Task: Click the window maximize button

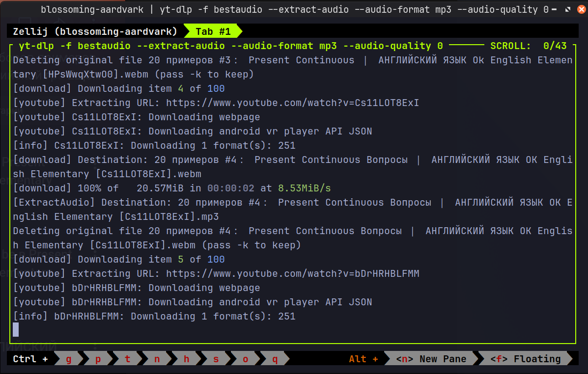Action: click(568, 9)
